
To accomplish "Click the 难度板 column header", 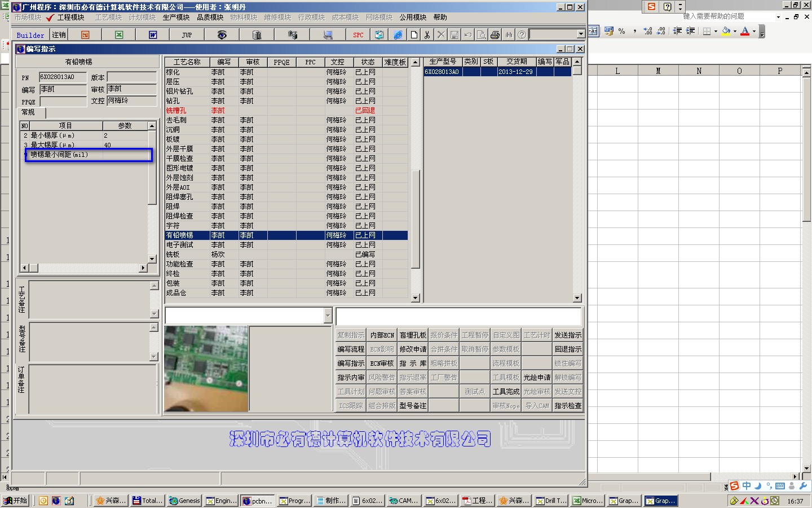I will (x=395, y=62).
